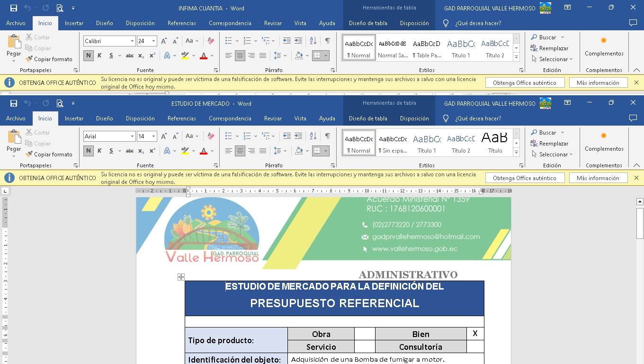Toggle italic (K) in the INFIMA CUANTIA ribbon

tap(99, 55)
